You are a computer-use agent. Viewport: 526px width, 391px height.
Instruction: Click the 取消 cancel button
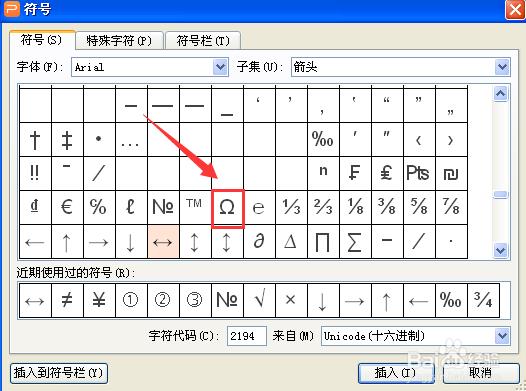pos(481,373)
